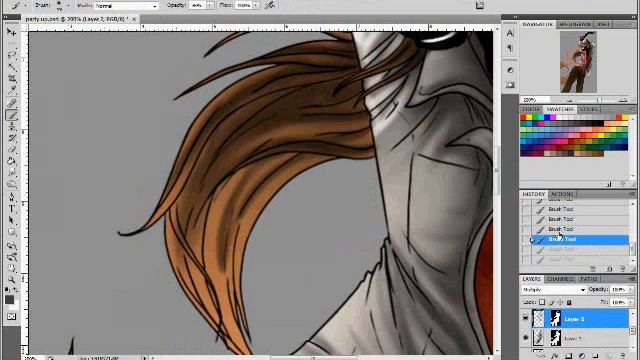
Task: Toggle lock position icon
Action: tap(560, 302)
